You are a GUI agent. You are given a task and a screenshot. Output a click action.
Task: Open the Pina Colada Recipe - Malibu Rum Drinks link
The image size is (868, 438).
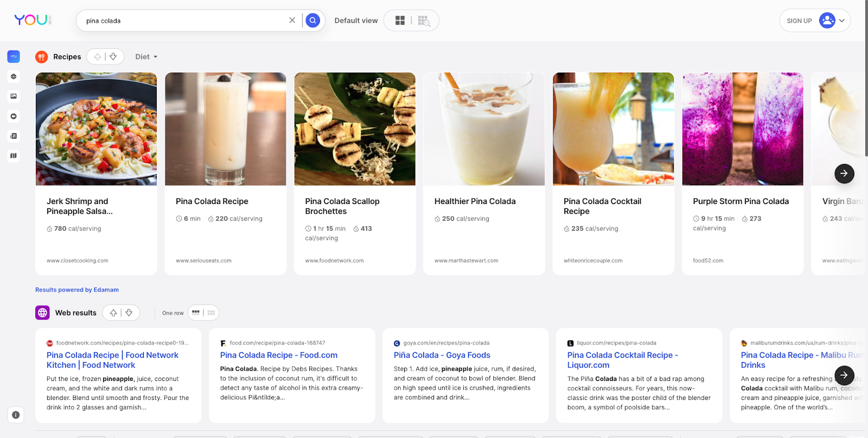(x=802, y=360)
